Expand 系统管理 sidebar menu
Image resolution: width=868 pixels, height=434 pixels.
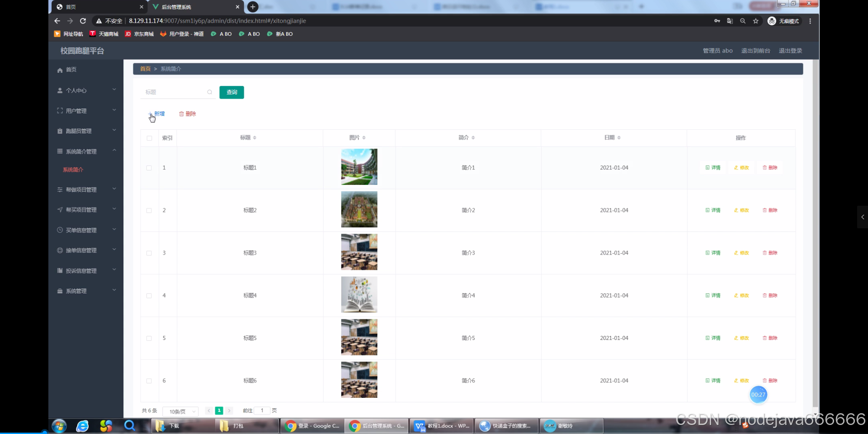click(x=86, y=291)
